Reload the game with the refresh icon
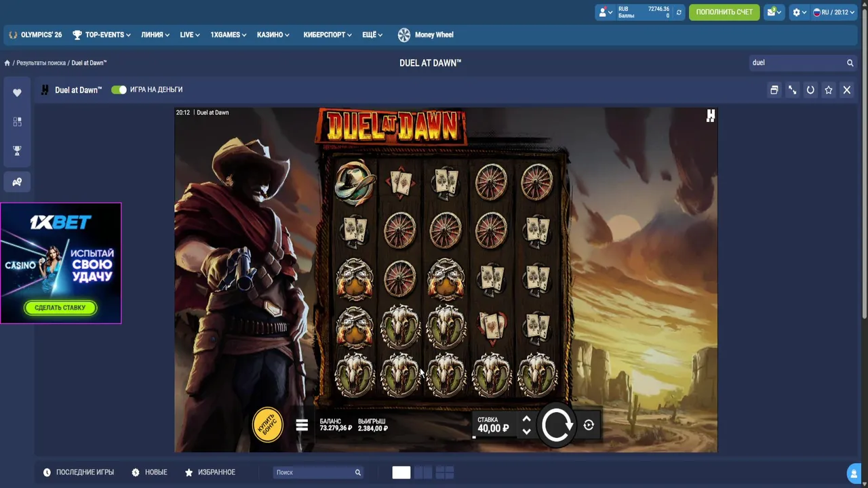The width and height of the screenshot is (868, 488). (x=810, y=89)
